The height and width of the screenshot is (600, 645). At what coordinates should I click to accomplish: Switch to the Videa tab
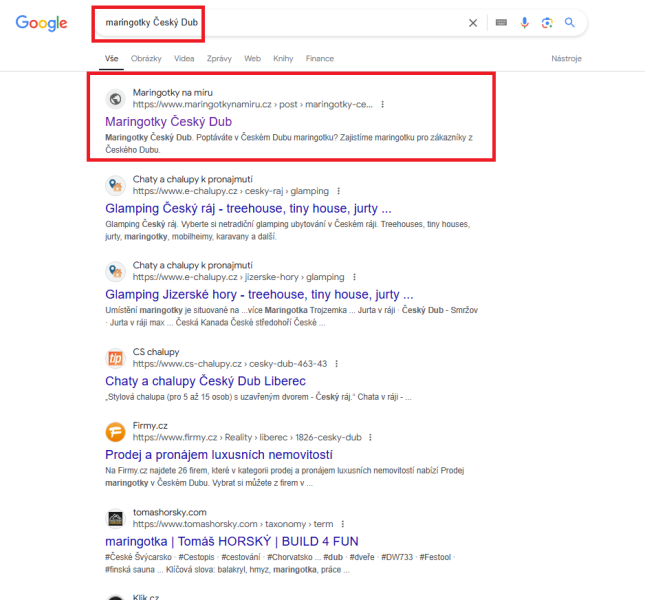tap(184, 59)
